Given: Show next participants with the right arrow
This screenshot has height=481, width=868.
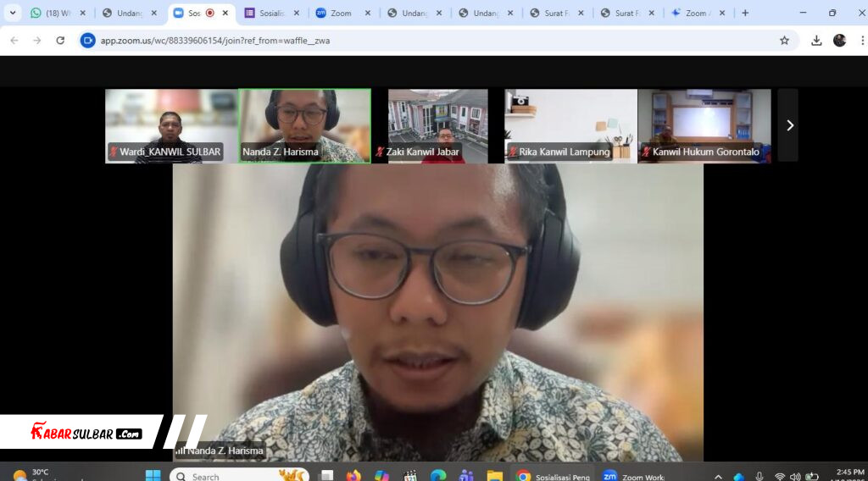Looking at the screenshot, I should 789,125.
